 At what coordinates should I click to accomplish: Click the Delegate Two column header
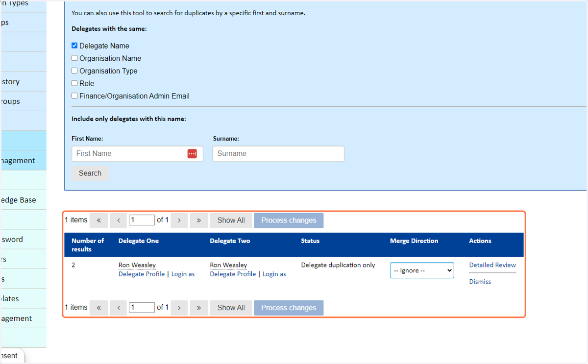coord(230,241)
